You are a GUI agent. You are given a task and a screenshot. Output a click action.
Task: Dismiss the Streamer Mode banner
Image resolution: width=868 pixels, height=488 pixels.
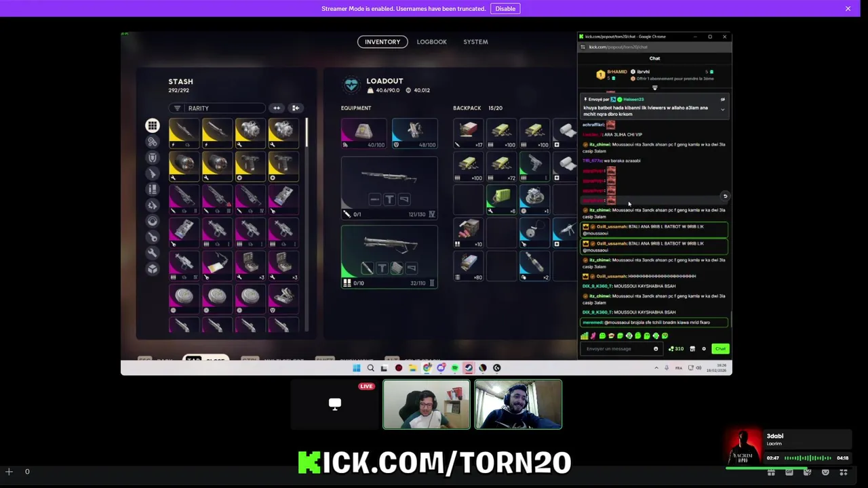(848, 9)
